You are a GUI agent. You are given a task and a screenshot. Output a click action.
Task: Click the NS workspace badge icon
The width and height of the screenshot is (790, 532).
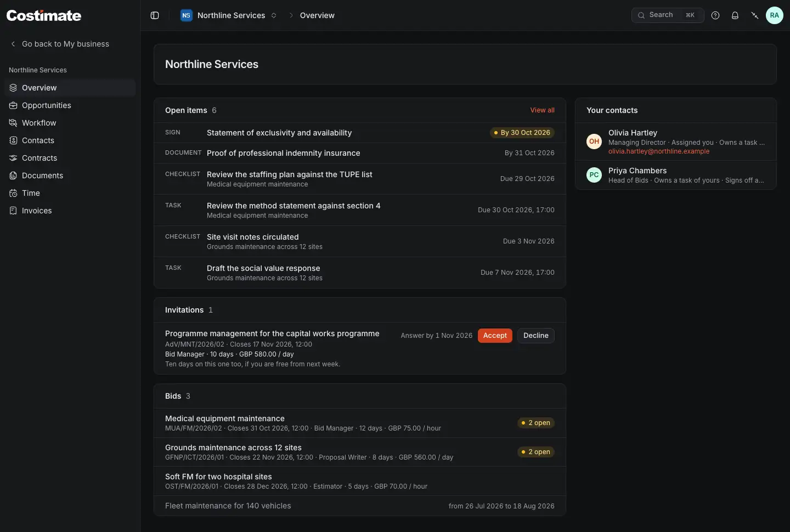click(x=187, y=15)
